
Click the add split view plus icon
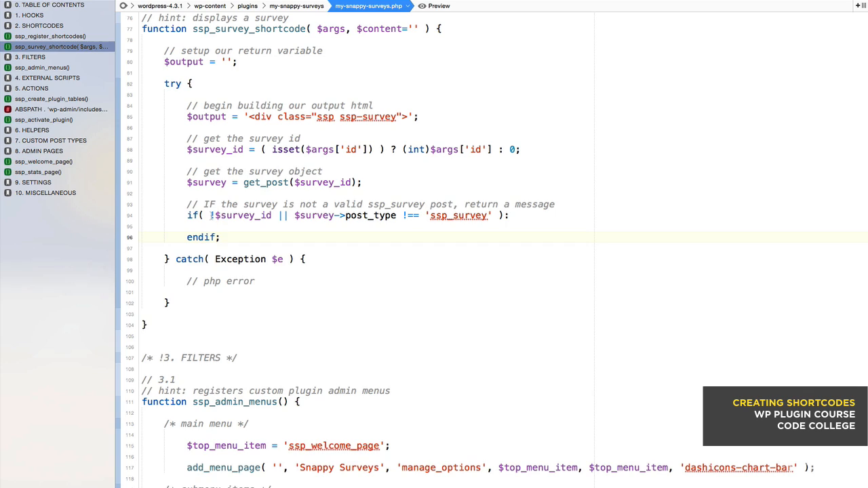pyautogui.click(x=858, y=5)
